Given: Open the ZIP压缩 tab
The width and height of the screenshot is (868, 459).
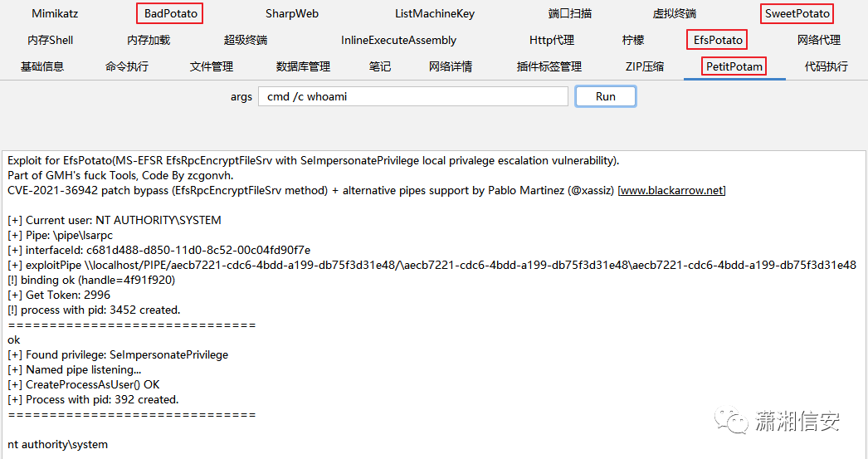Looking at the screenshot, I should pyautogui.click(x=644, y=66).
